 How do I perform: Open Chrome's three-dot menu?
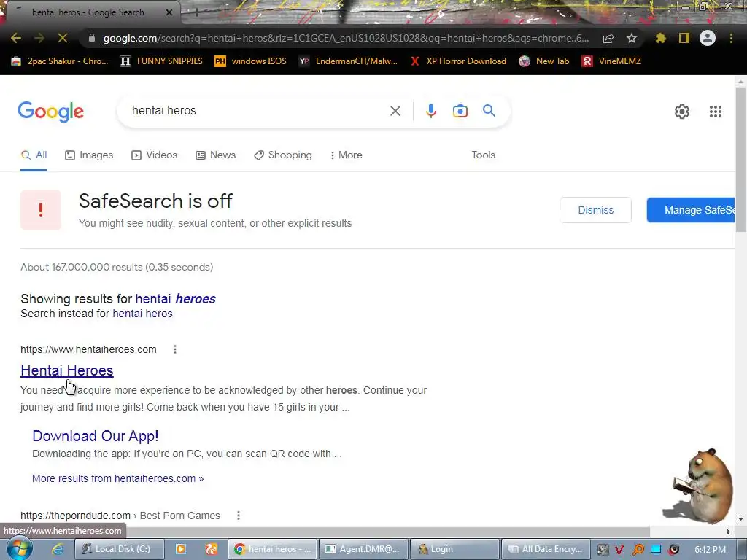(731, 38)
